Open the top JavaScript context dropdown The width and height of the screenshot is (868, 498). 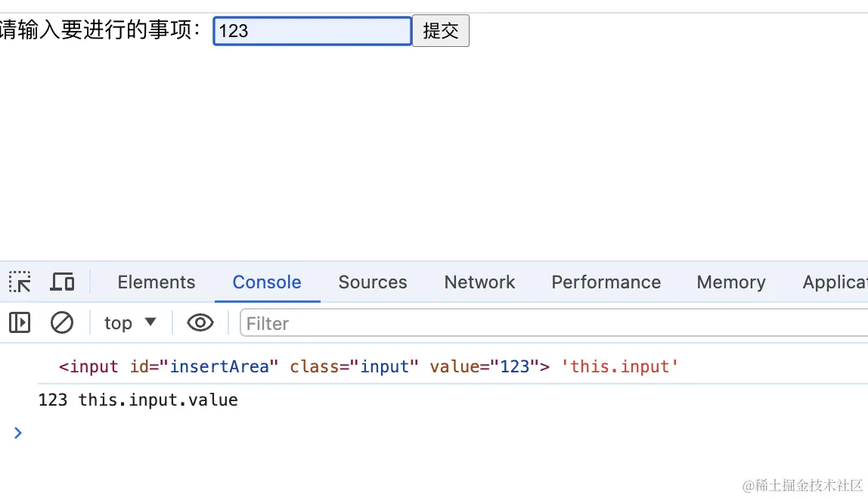(130, 323)
